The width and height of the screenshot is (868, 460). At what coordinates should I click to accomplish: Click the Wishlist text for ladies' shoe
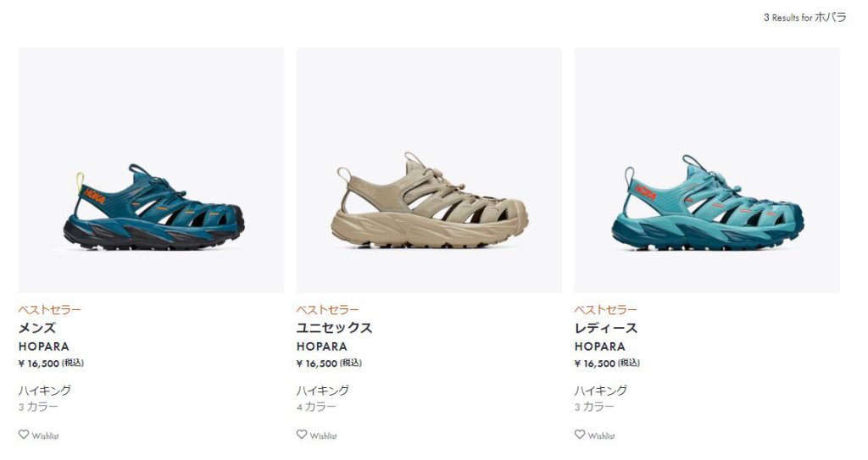(x=601, y=435)
